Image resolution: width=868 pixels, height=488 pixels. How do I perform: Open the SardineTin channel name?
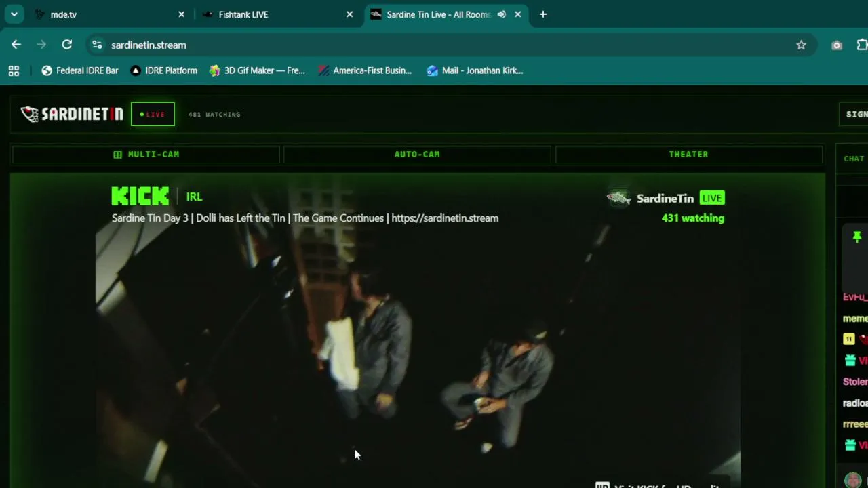tap(665, 199)
